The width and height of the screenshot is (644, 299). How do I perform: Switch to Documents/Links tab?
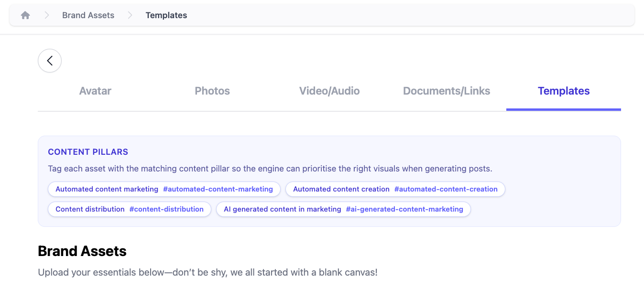pos(447,91)
